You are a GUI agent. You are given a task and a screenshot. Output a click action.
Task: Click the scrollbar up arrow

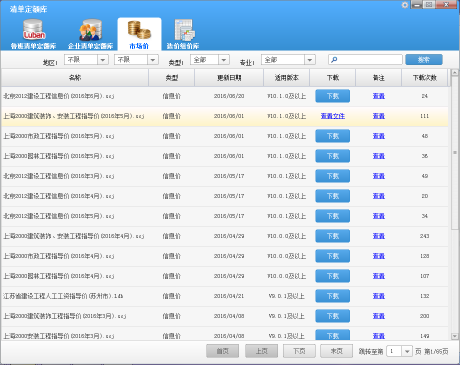tap(454, 72)
